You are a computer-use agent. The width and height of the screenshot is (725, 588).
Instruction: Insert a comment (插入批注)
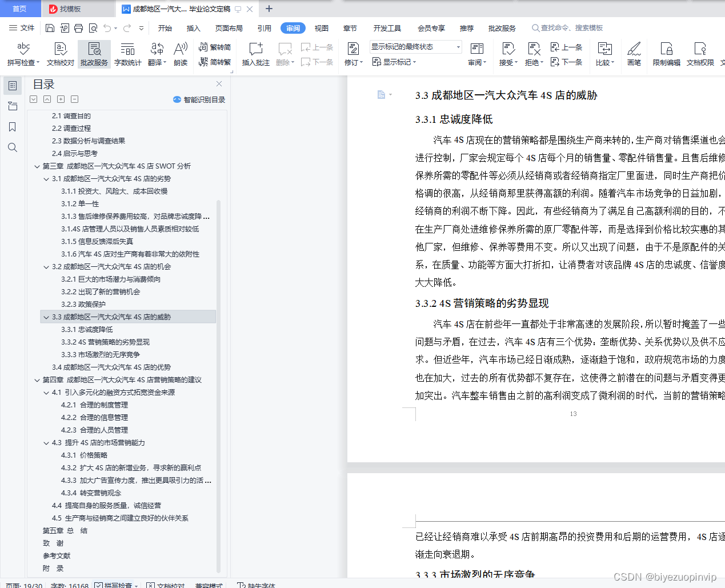(256, 54)
